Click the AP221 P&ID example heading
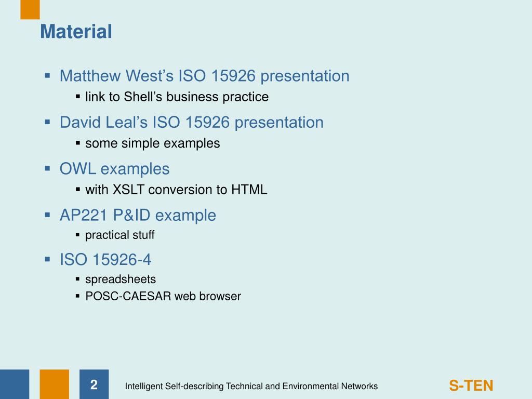The height and width of the screenshot is (399, 532). click(x=138, y=215)
